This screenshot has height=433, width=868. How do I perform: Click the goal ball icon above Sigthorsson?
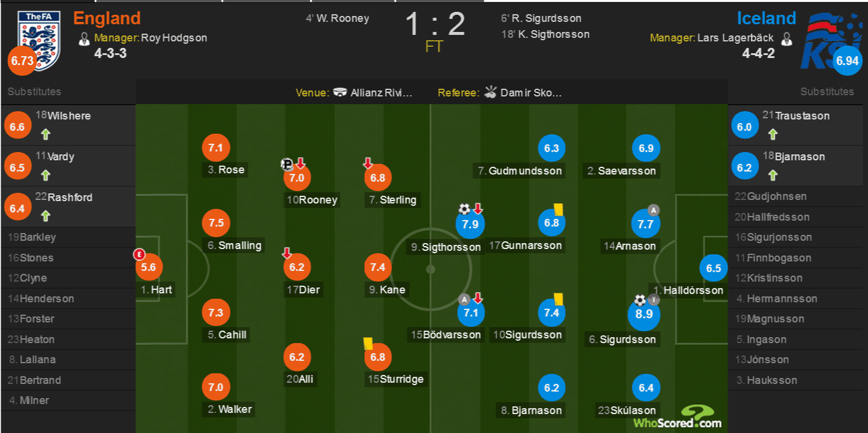[464, 209]
